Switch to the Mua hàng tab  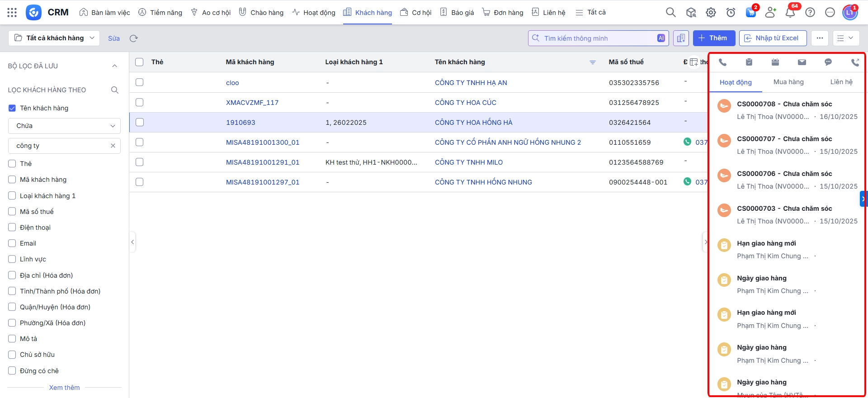788,82
